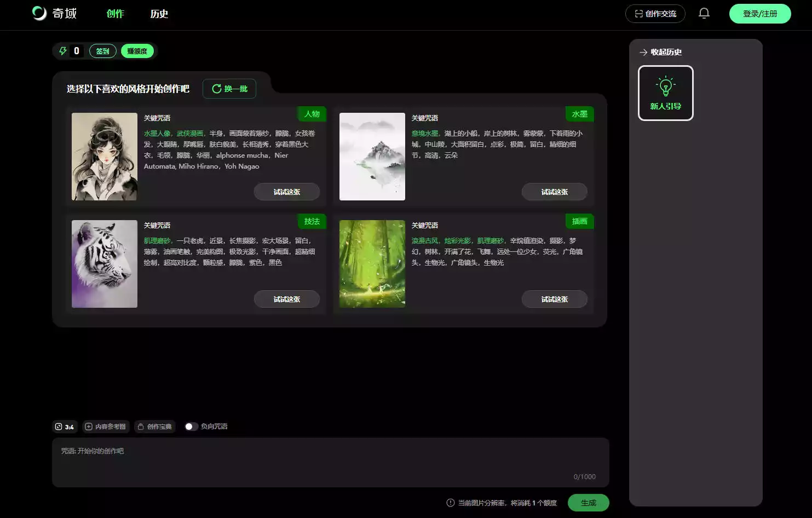Open 创作交流 community button

point(655,14)
